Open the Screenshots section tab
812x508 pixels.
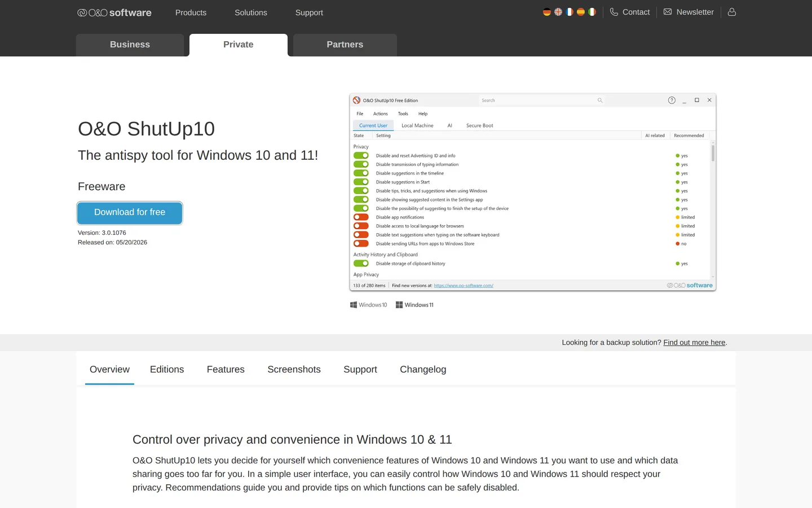coord(294,370)
